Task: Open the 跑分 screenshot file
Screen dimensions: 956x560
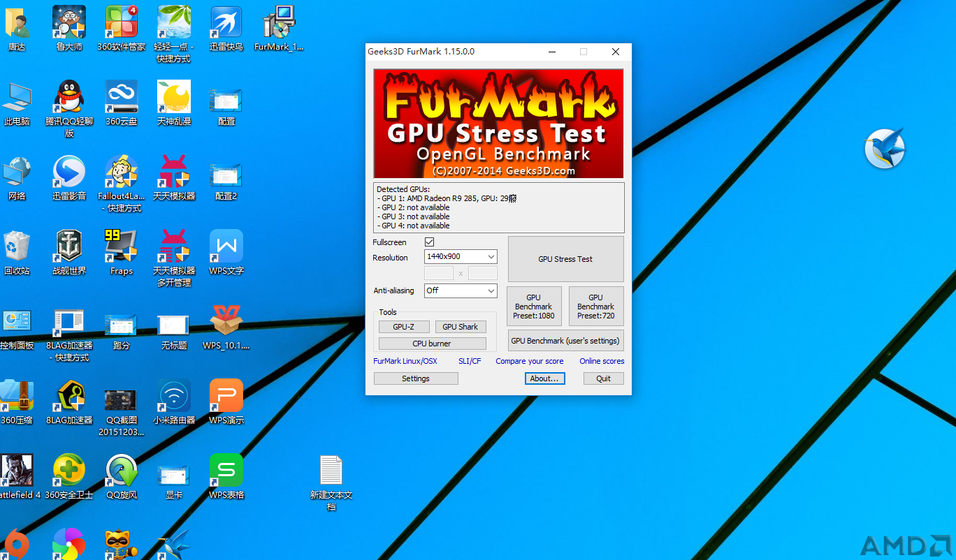Action: (x=122, y=324)
